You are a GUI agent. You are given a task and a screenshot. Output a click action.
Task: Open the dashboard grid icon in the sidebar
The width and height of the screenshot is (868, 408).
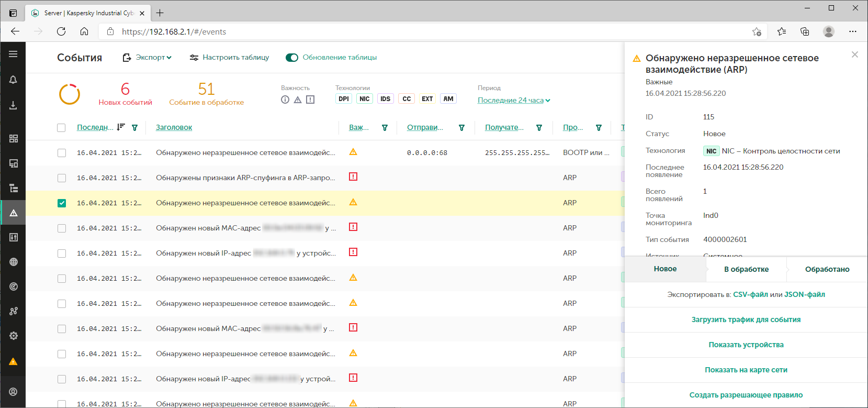[14, 138]
